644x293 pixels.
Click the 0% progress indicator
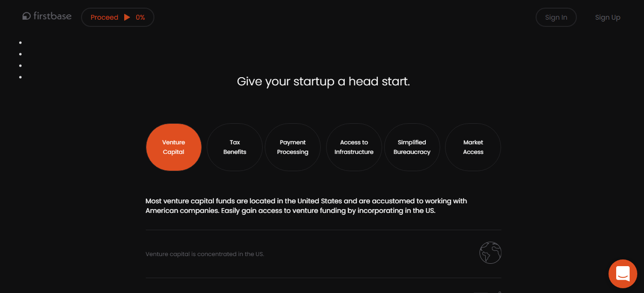point(140,17)
